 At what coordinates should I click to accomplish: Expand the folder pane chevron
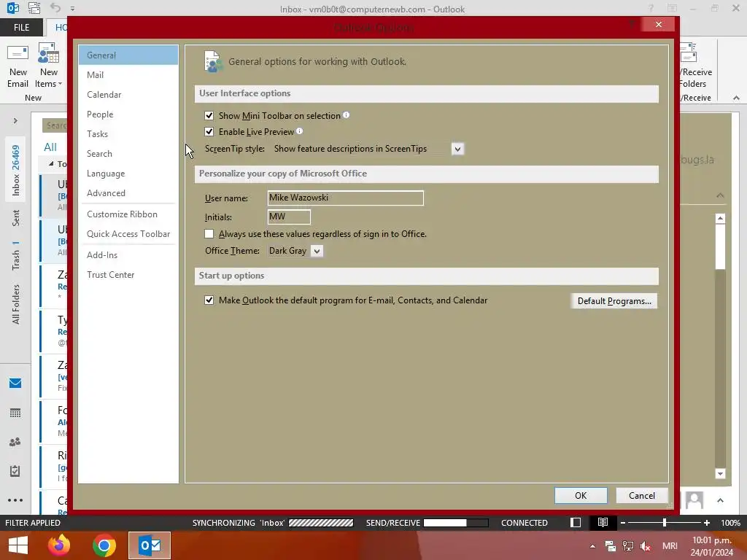(15, 121)
